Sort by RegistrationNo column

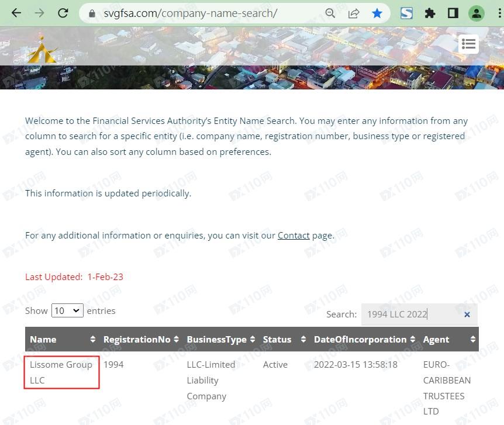pyautogui.click(x=140, y=339)
